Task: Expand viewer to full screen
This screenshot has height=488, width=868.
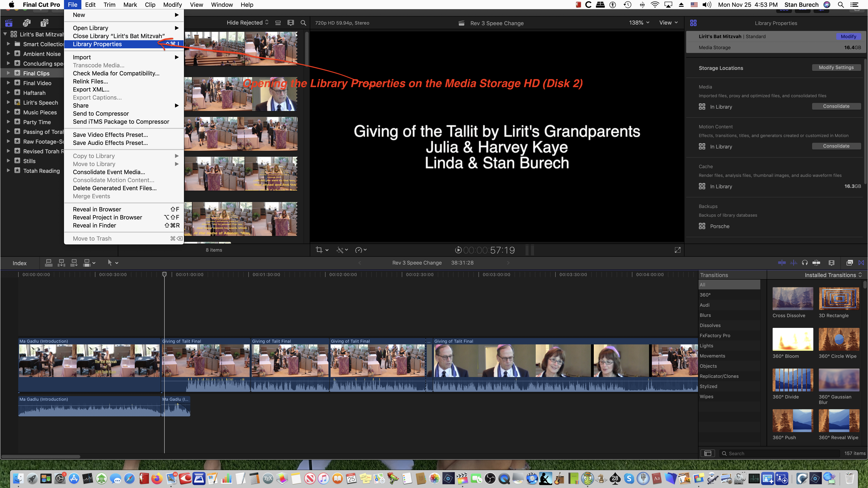Action: pos(678,250)
